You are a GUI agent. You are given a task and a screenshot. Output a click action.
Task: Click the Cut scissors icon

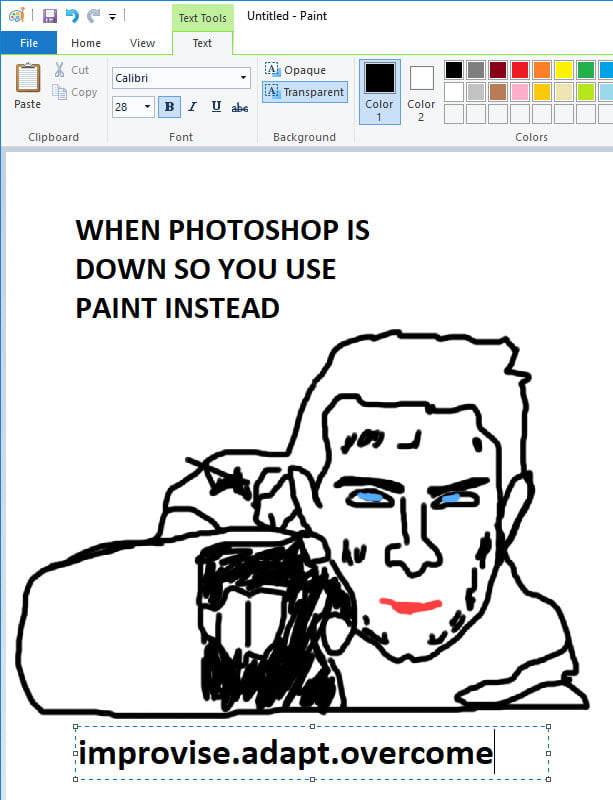[60, 69]
